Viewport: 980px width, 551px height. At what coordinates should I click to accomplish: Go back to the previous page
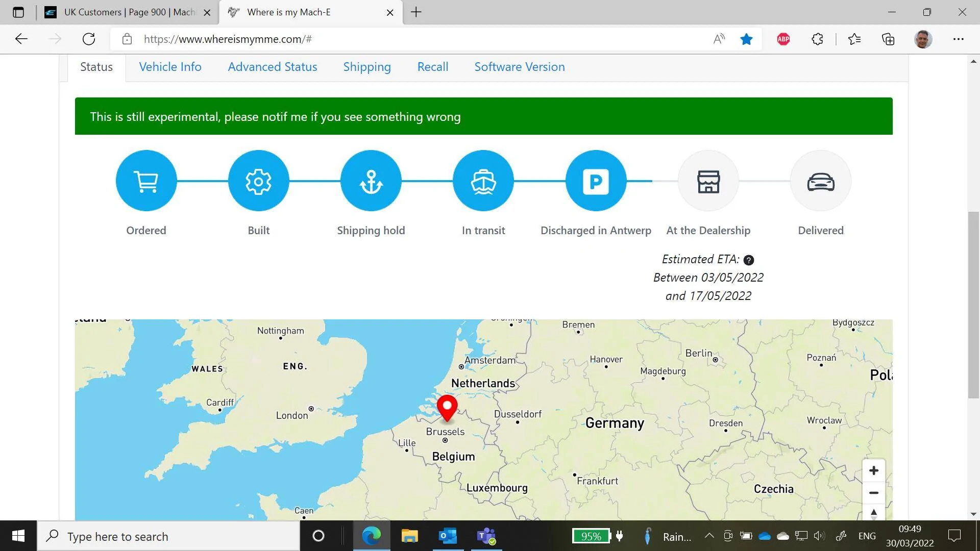tap(21, 39)
